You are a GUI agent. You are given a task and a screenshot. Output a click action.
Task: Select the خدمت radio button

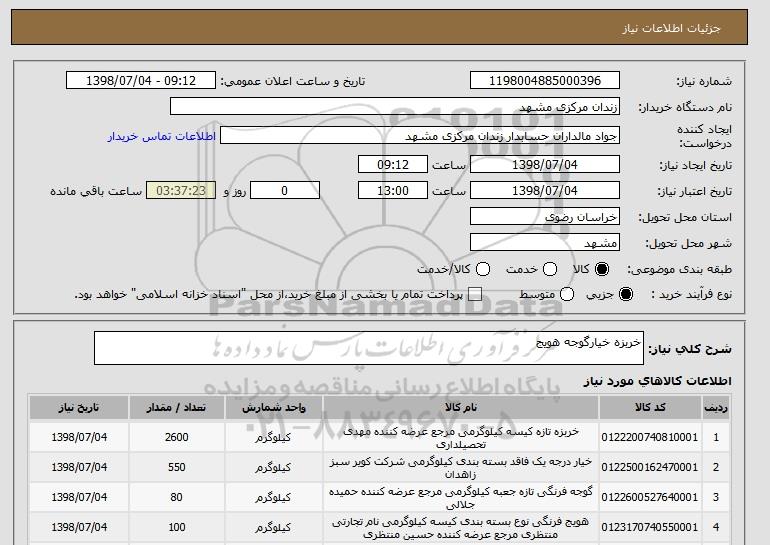click(550, 269)
